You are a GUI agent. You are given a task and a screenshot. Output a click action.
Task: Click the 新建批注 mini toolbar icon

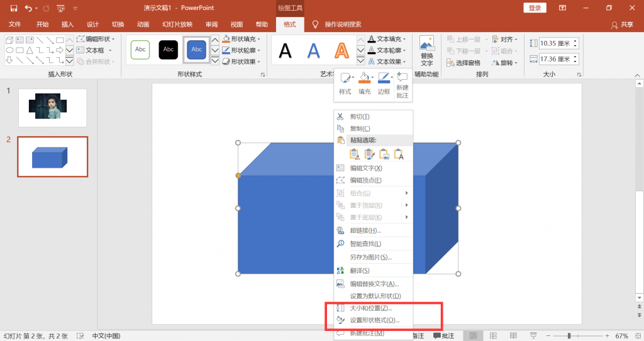pos(402,85)
